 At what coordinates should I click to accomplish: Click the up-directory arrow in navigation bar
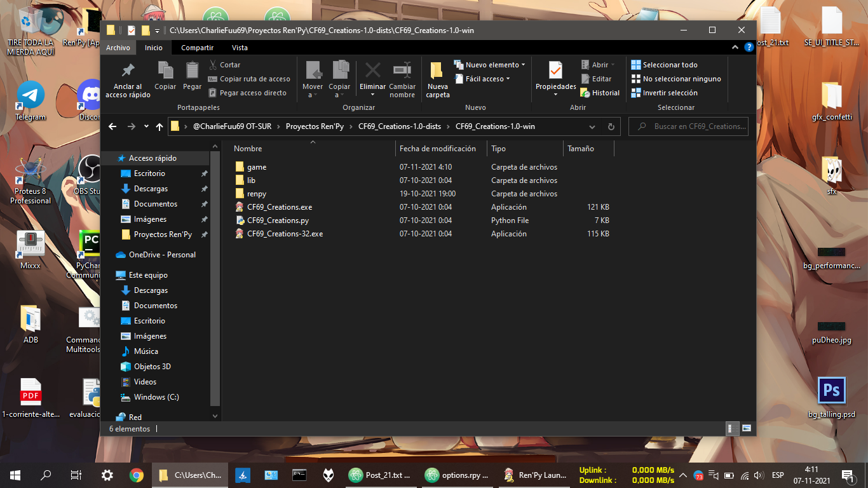159,126
